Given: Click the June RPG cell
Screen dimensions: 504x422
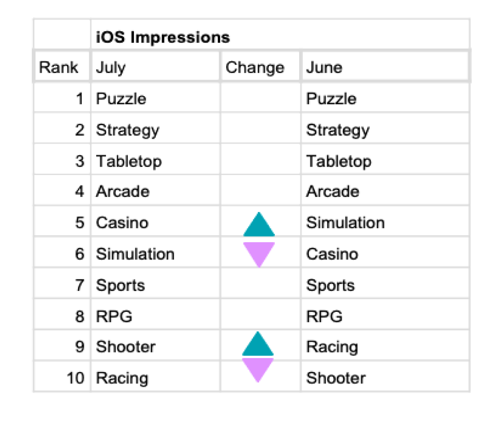Looking at the screenshot, I should [x=385, y=315].
